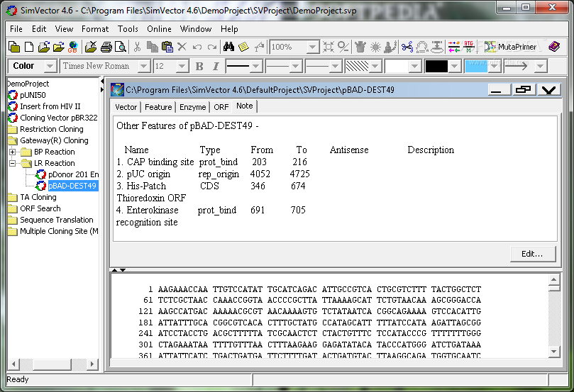
Task: Open the Online menu
Action: click(x=159, y=29)
